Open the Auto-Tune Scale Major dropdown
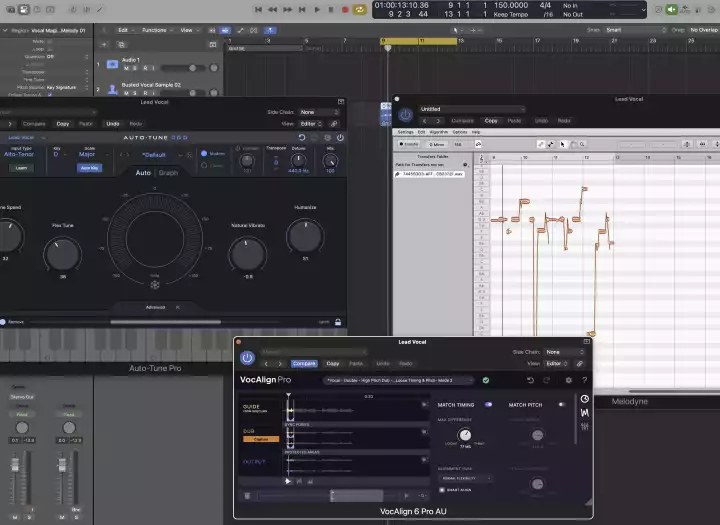This screenshot has height=525, width=720. pyautogui.click(x=92, y=154)
